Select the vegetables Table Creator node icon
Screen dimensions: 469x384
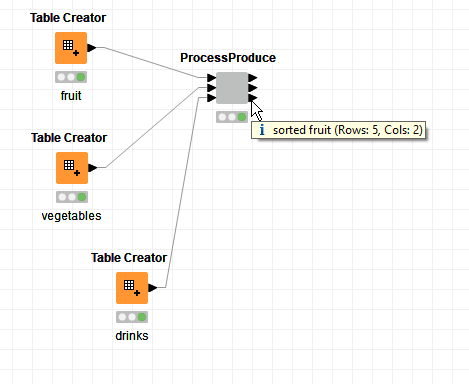[72, 168]
